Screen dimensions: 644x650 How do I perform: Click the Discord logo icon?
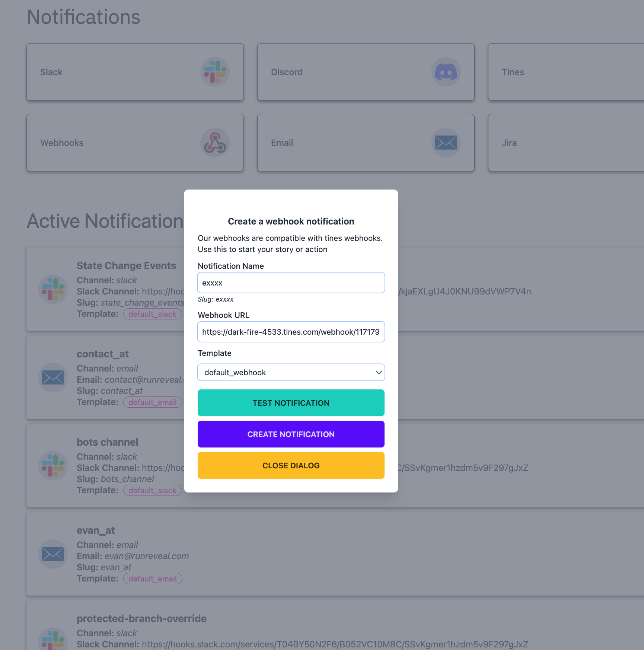[x=446, y=72]
